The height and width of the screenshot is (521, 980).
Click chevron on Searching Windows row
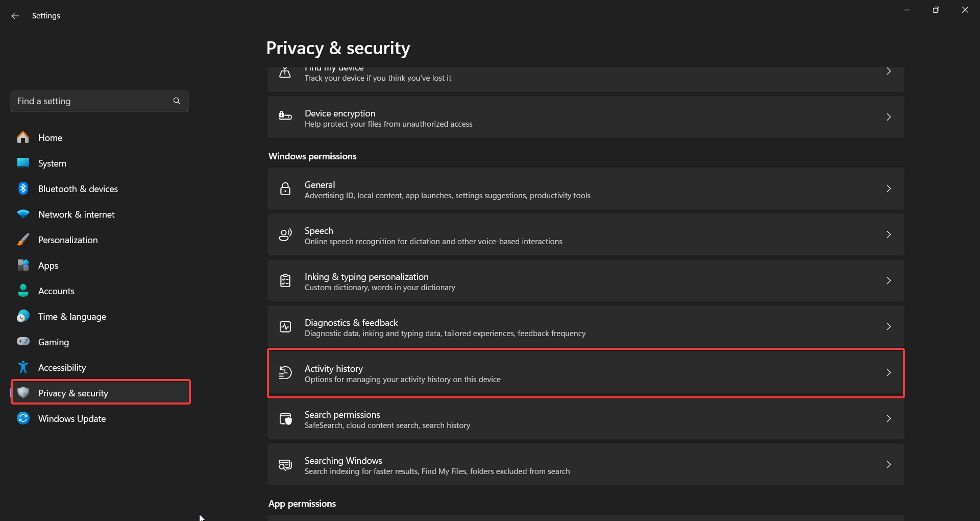(889, 464)
